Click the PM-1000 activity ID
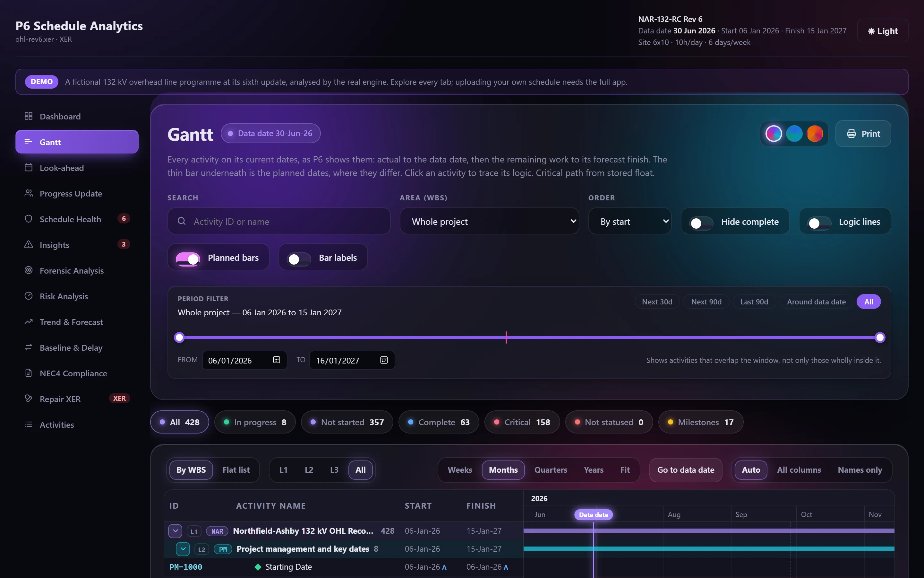Image resolution: width=924 pixels, height=578 pixels. (x=185, y=567)
